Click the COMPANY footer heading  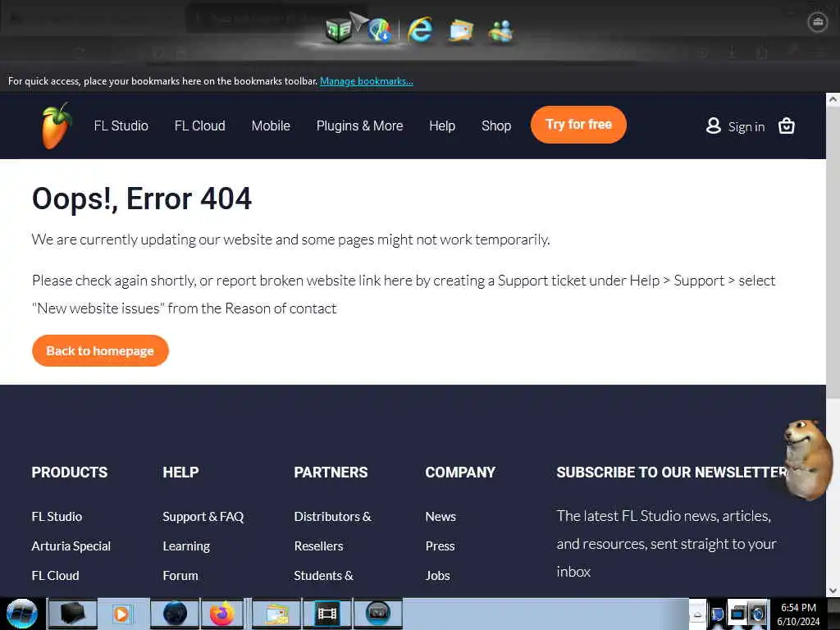(x=460, y=472)
